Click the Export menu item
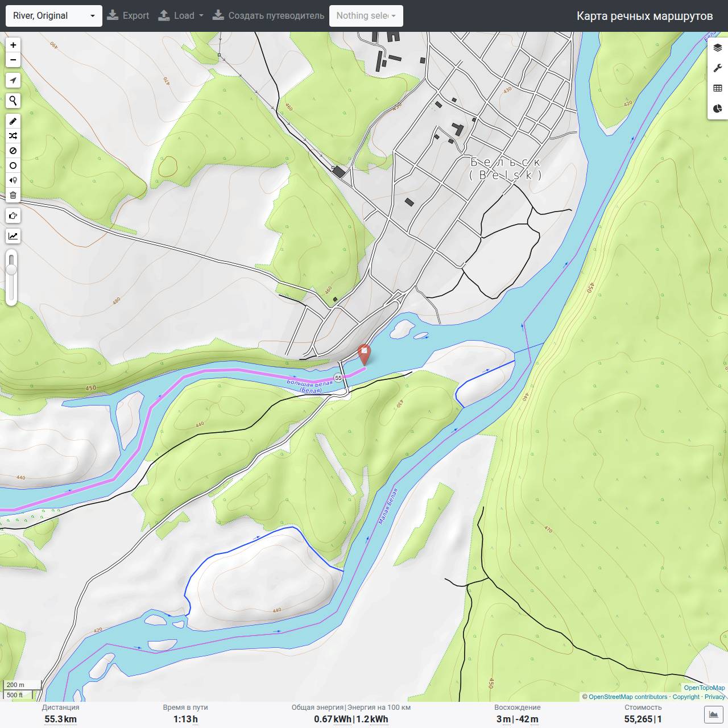This screenshot has width=728, height=728. click(128, 16)
